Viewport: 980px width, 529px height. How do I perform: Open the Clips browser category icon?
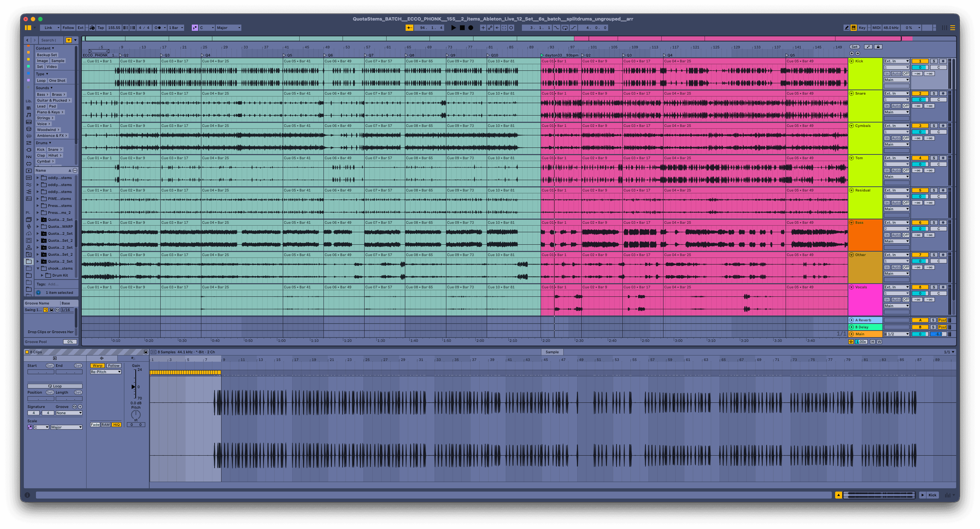29,171
